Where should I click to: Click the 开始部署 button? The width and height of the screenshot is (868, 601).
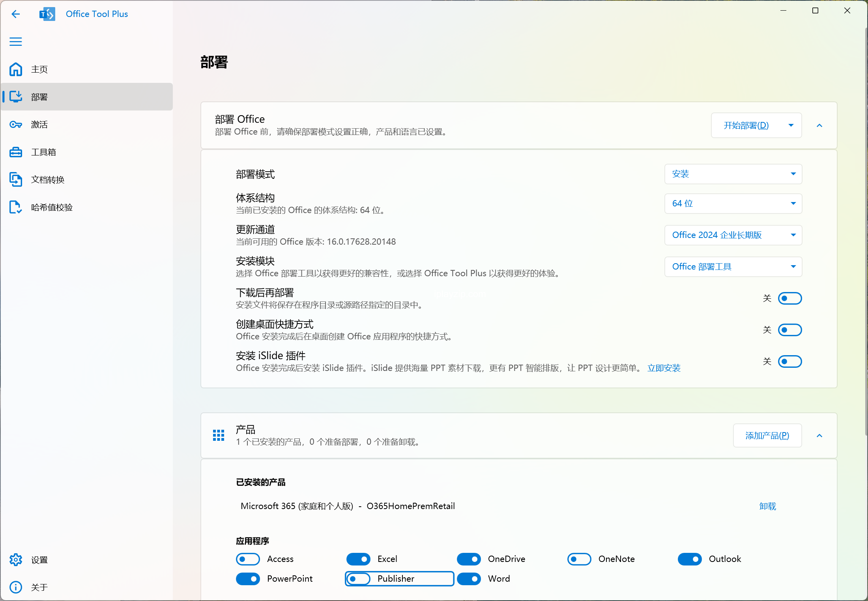coord(745,125)
